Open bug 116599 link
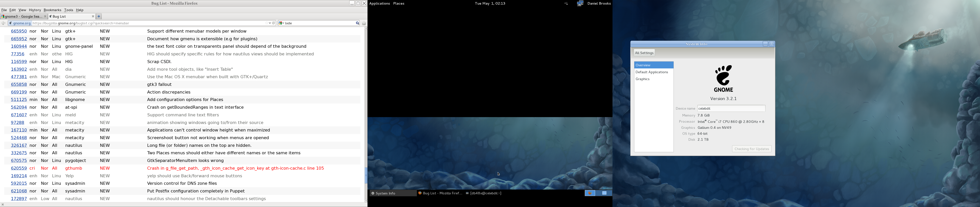This screenshot has width=980, height=207. (x=19, y=62)
